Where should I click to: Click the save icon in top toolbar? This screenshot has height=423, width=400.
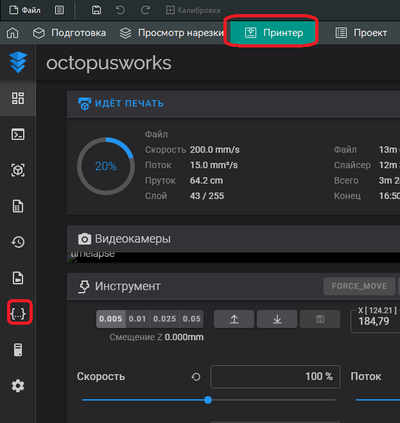97,10
